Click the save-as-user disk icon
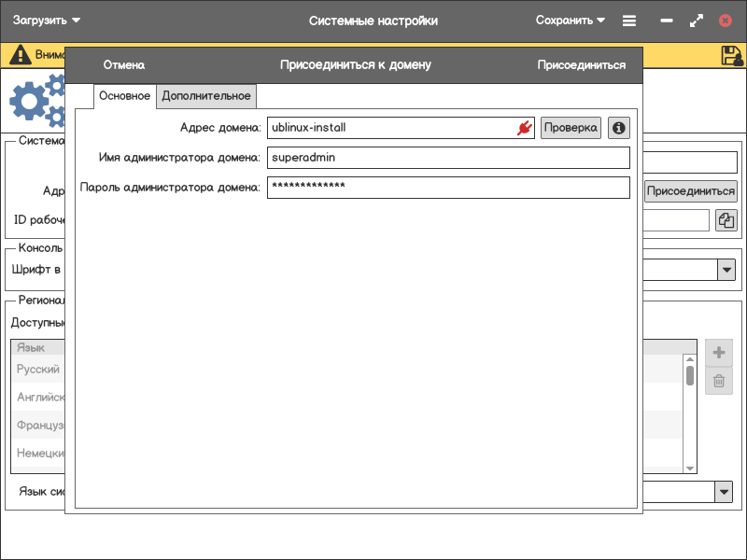 coord(732,56)
